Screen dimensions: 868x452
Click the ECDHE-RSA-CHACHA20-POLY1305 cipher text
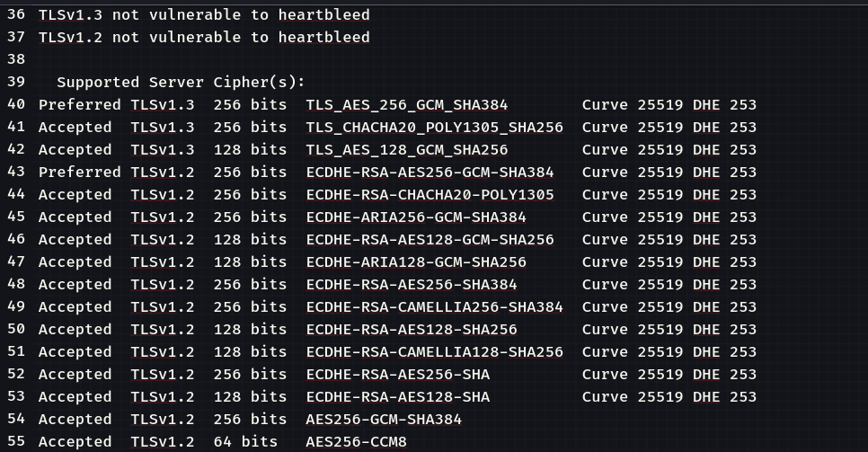tap(430, 194)
